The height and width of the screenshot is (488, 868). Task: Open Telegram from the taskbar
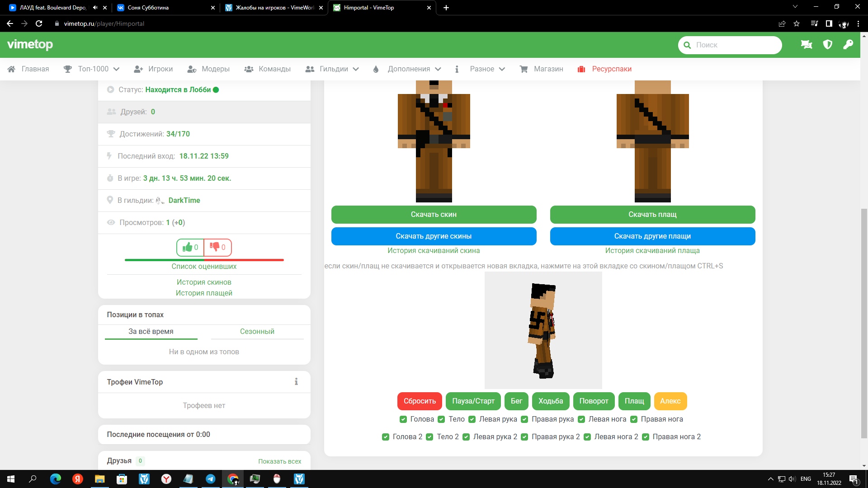point(211,479)
